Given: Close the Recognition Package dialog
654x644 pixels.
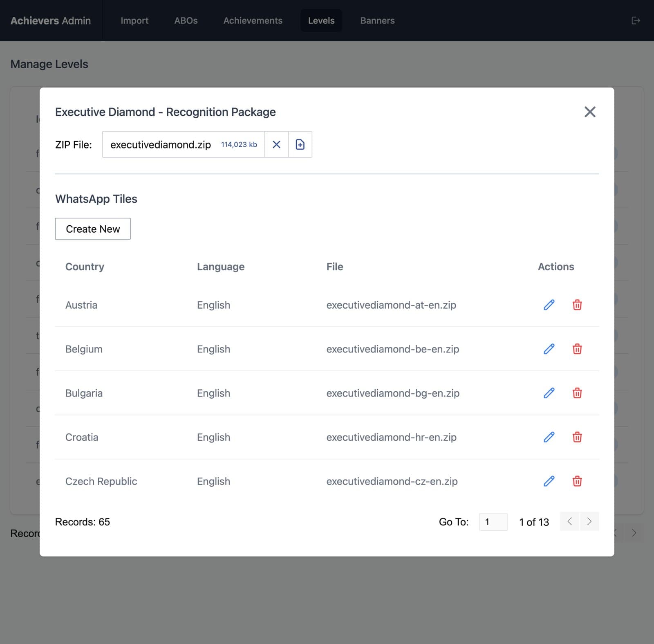Looking at the screenshot, I should coord(590,112).
